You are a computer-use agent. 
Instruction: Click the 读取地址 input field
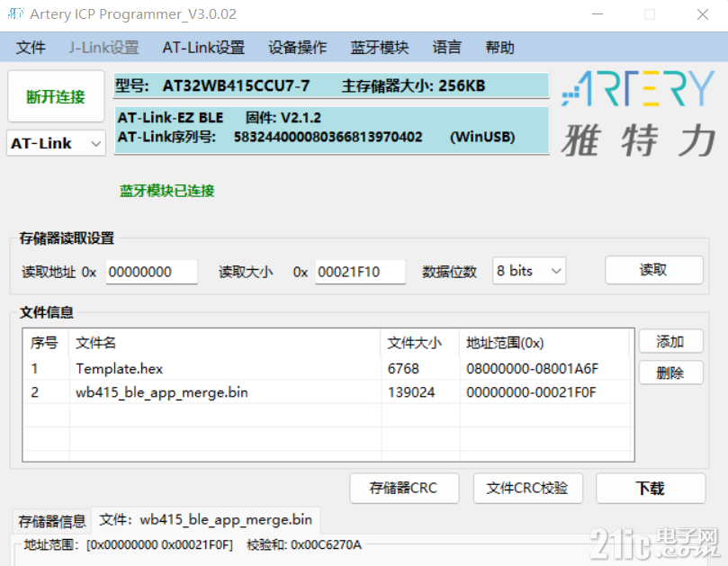151,272
